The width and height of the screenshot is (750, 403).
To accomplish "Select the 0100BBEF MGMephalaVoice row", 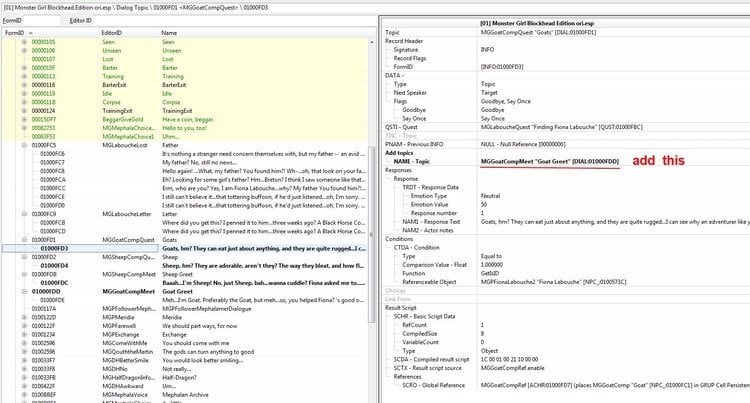I will (185, 395).
